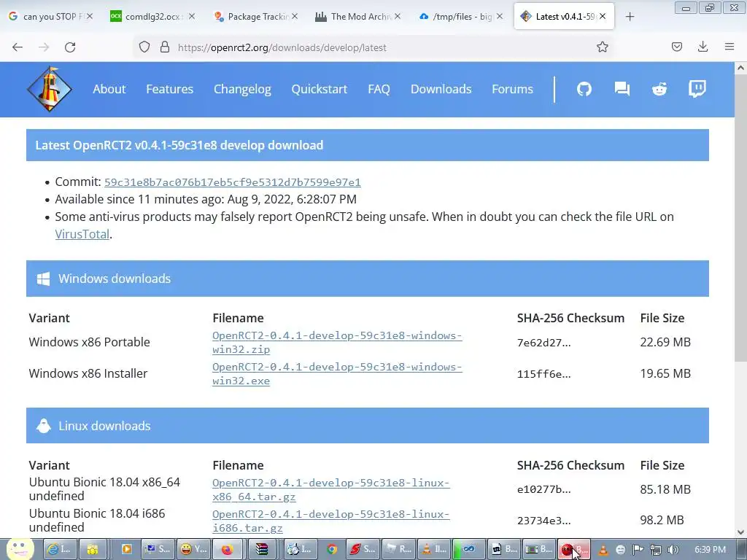Open the FAQ nav item
Screen dimensions: 747x560
[379, 89]
